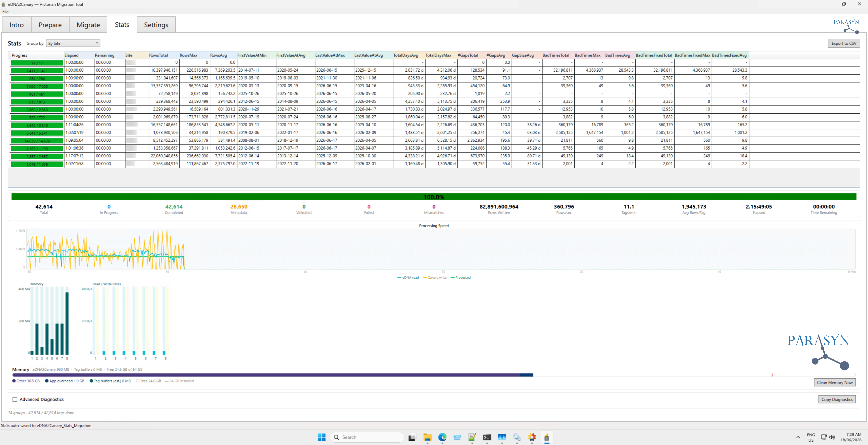Select the eDNA2Canary canary taskbar icon
Screen dimensions: 868x445
[x=547, y=437]
